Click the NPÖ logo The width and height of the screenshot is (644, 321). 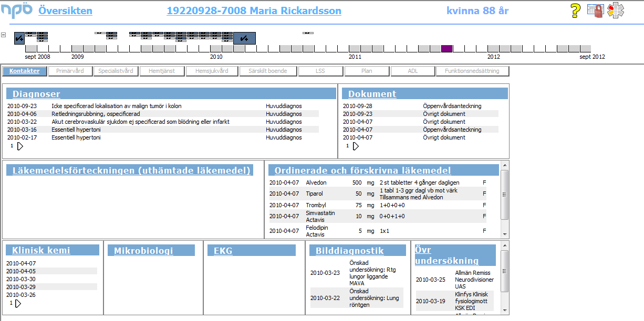point(17,11)
